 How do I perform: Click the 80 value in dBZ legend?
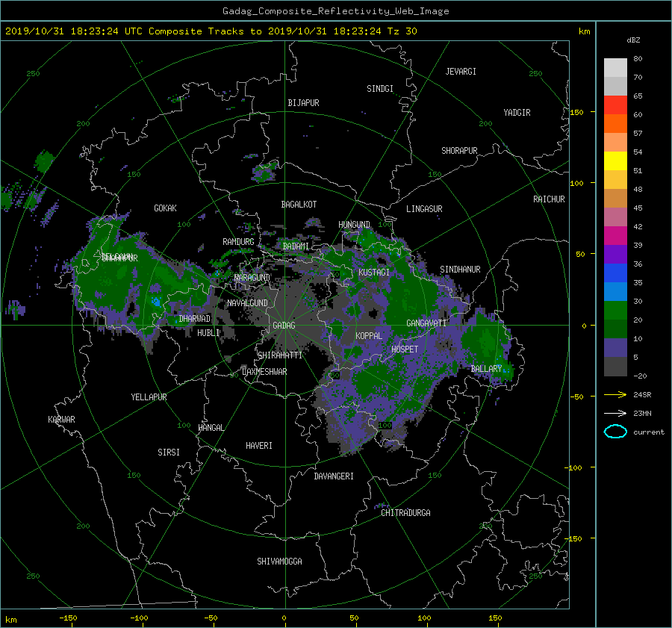click(638, 59)
